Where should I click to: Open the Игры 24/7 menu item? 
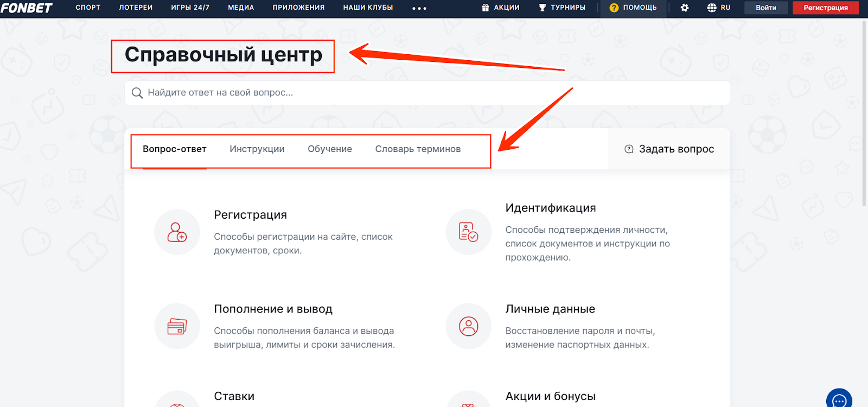point(190,8)
